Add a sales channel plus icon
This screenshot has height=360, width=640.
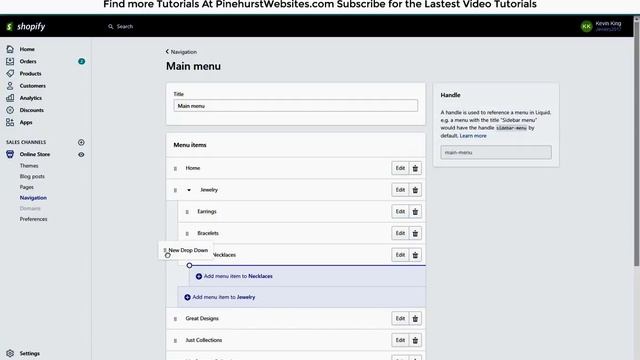pyautogui.click(x=81, y=142)
